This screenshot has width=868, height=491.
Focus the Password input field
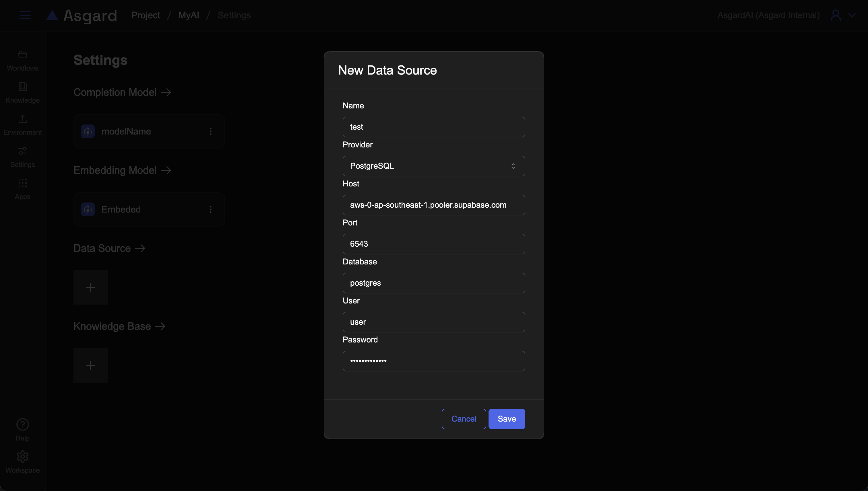click(434, 361)
